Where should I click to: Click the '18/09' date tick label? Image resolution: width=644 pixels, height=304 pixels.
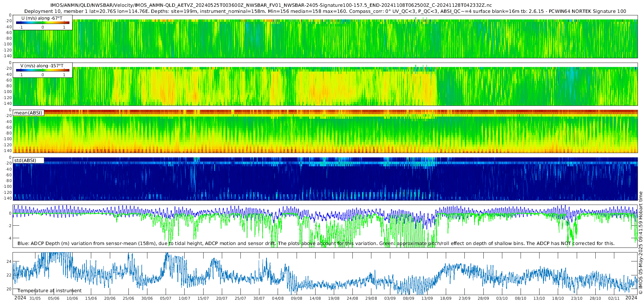446,298
